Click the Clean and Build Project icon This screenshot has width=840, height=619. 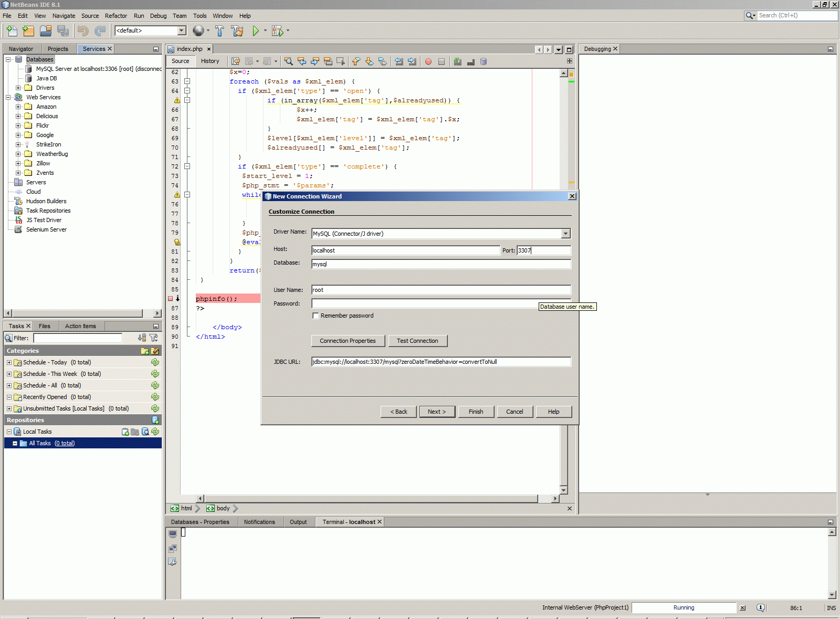coord(237,31)
